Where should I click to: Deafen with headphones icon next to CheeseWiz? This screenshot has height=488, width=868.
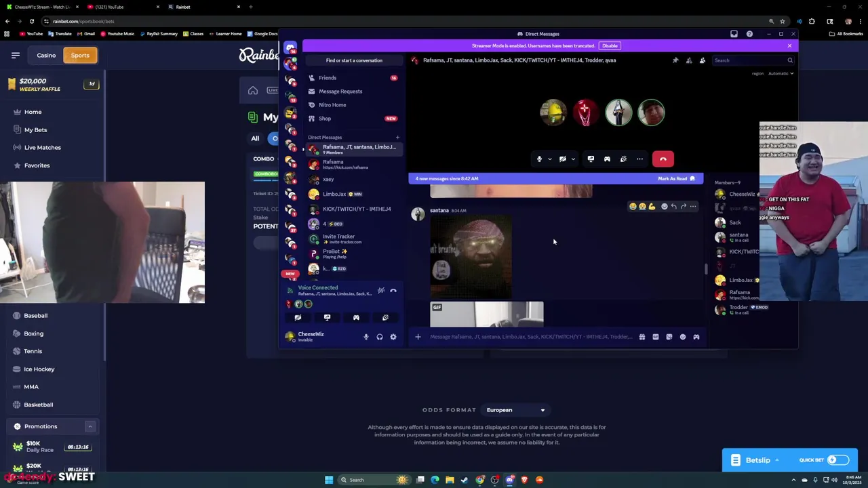(x=380, y=337)
